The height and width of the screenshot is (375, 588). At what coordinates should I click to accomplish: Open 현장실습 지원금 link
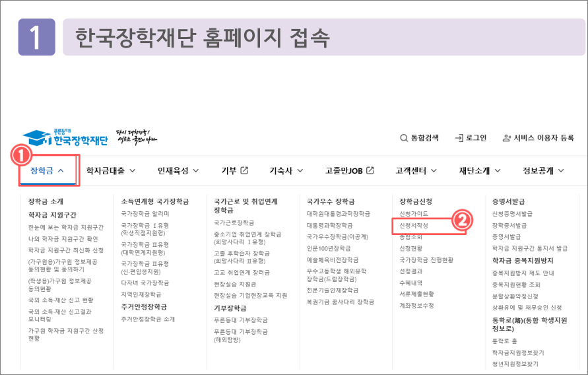235,285
